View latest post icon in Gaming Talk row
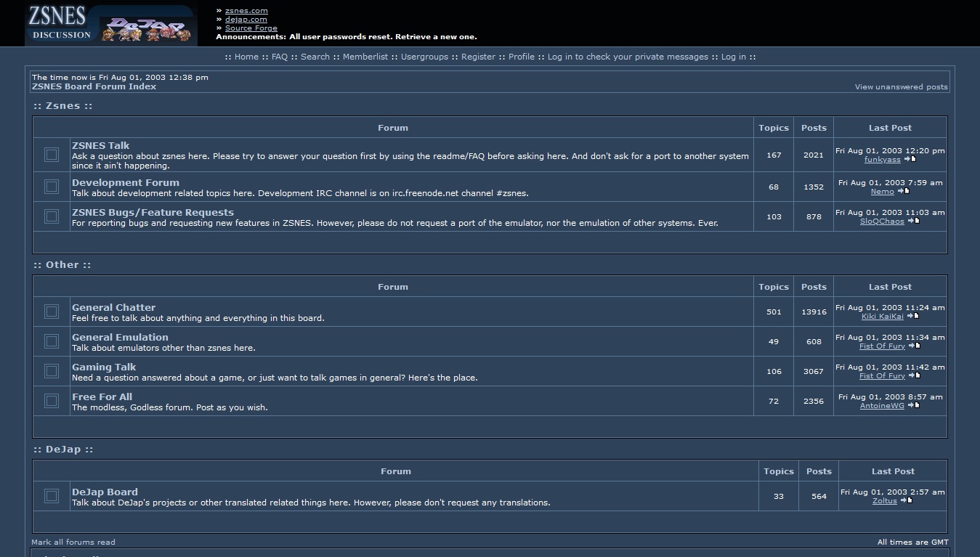 (914, 375)
